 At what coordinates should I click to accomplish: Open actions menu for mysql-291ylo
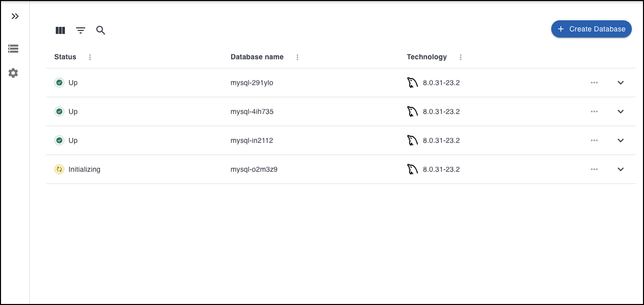[594, 83]
